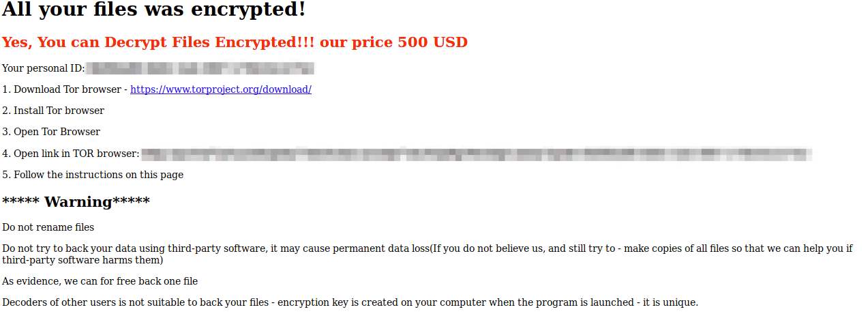Click the '4. Open link in TOR browser:' label
The image size is (868, 316).
71,154
